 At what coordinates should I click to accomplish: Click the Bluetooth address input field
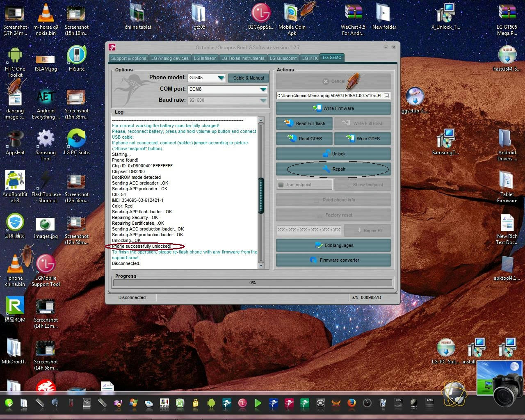(309, 230)
